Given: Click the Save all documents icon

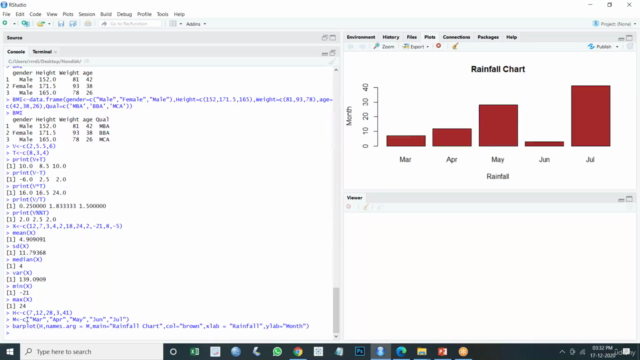Looking at the screenshot, I should (x=73, y=24).
